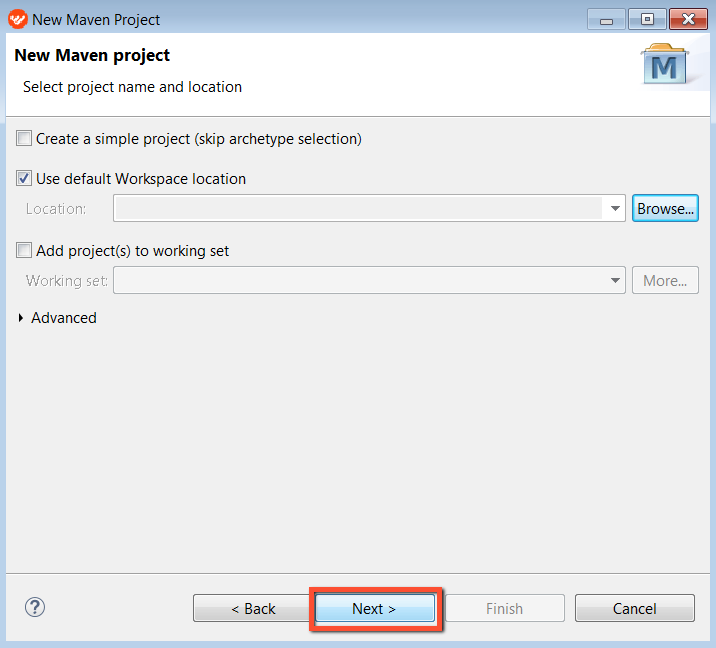This screenshot has height=648, width=716.
Task: Proceed with the Next > button
Action: (x=374, y=608)
